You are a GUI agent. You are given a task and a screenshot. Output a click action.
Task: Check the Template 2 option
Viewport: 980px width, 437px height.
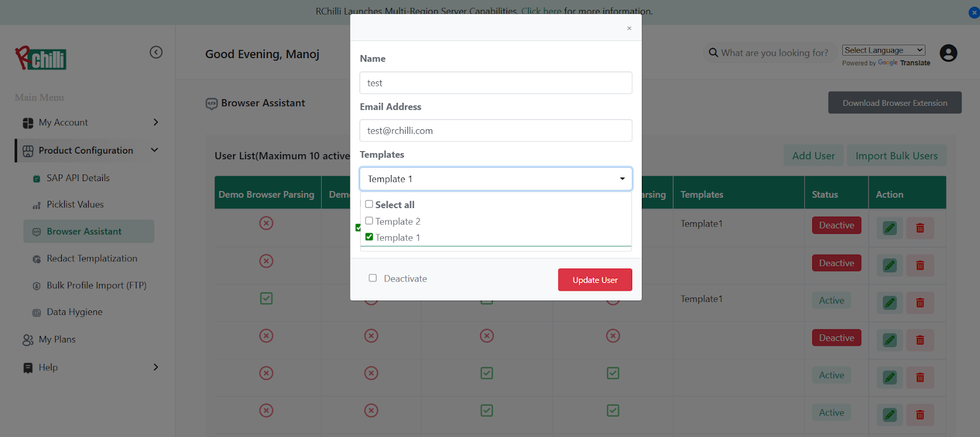pos(369,221)
